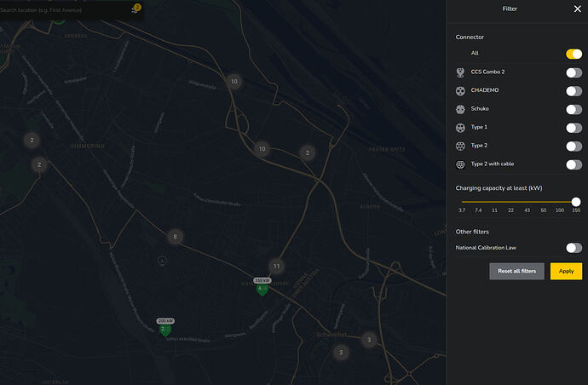Open the 200 kW green station marker
The width and height of the screenshot is (588, 385).
(165, 329)
